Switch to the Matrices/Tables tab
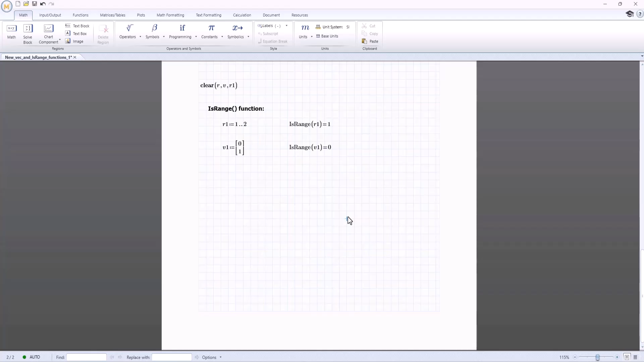This screenshot has height=362, width=644. [x=113, y=15]
